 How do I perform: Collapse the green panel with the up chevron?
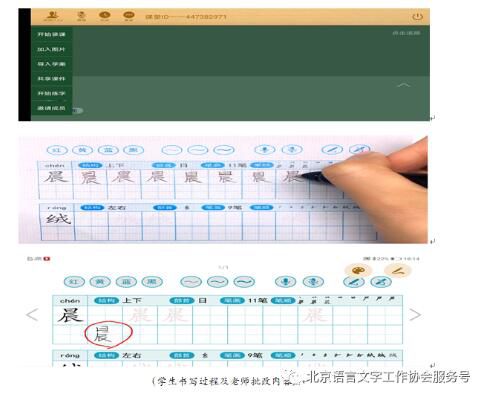[403, 85]
